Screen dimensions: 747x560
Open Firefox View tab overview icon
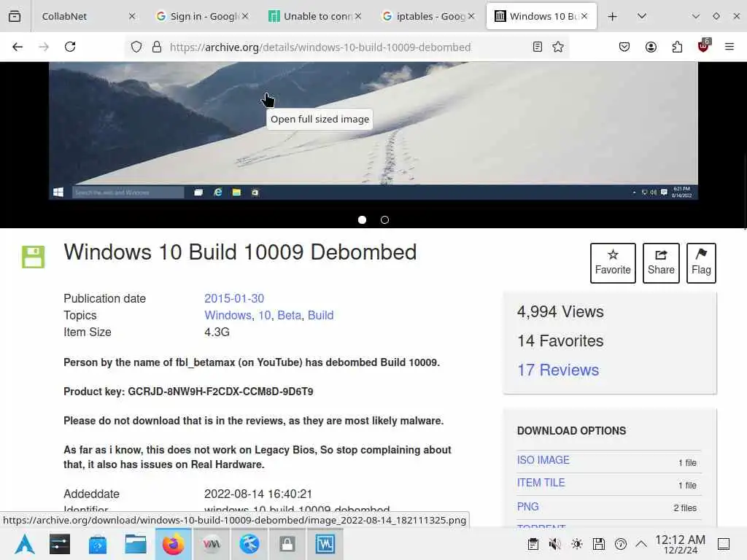pos(15,16)
